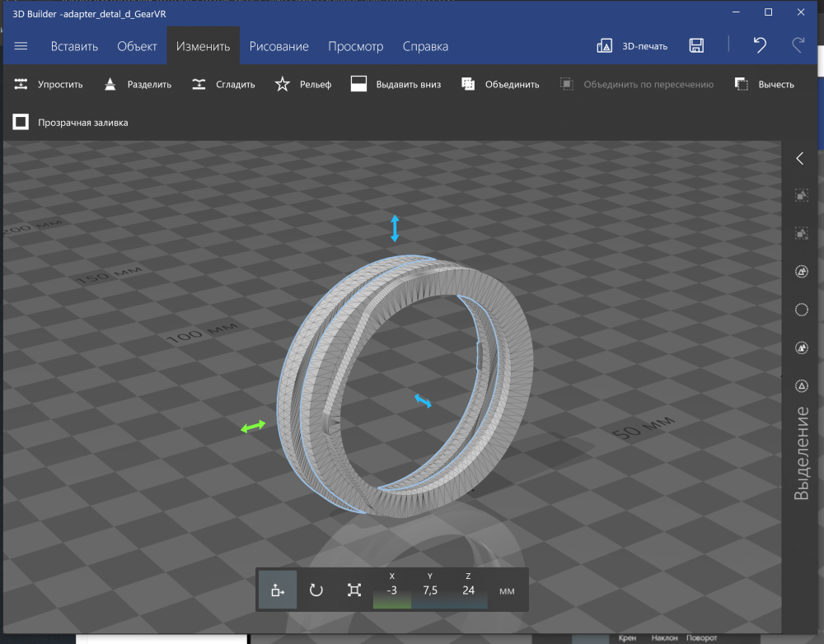This screenshot has height=644, width=824.
Task: Click the 3D-печать print button
Action: click(632, 46)
